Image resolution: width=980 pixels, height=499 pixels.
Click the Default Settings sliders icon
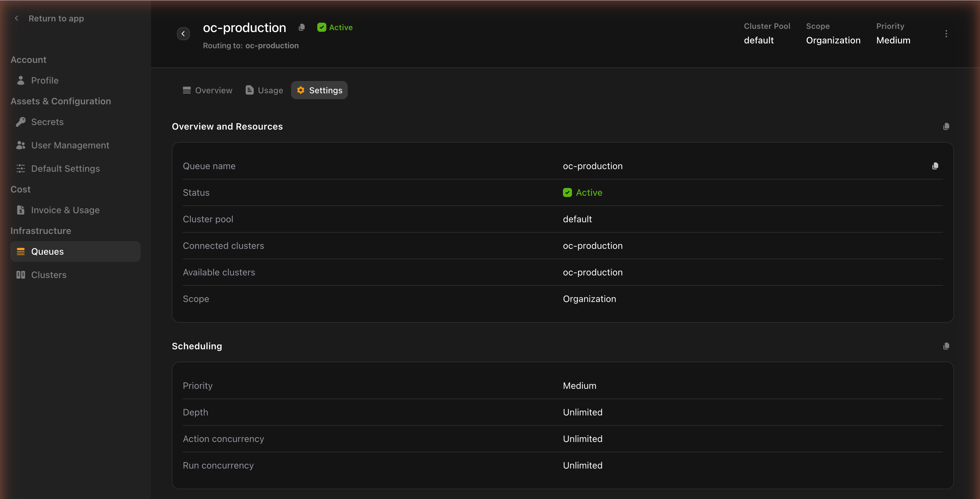click(x=20, y=168)
